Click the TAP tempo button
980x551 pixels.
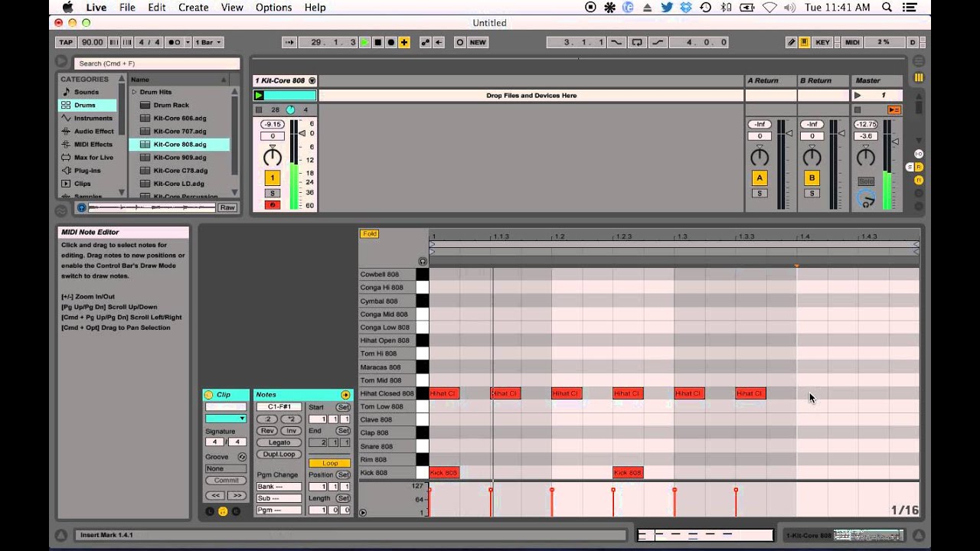coord(66,42)
